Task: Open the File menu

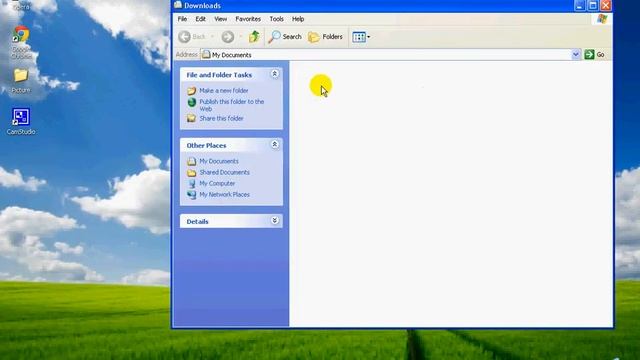Action: tap(182, 19)
